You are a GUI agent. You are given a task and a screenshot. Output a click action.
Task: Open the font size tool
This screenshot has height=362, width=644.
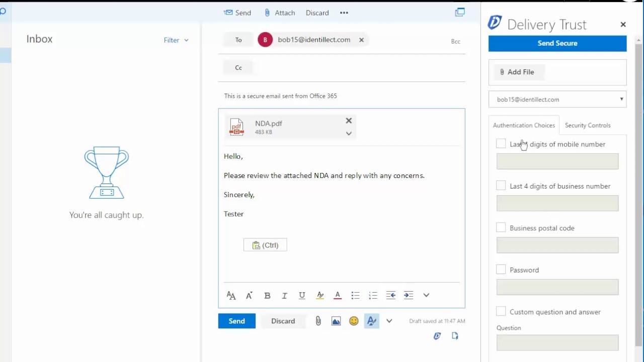tap(231, 296)
